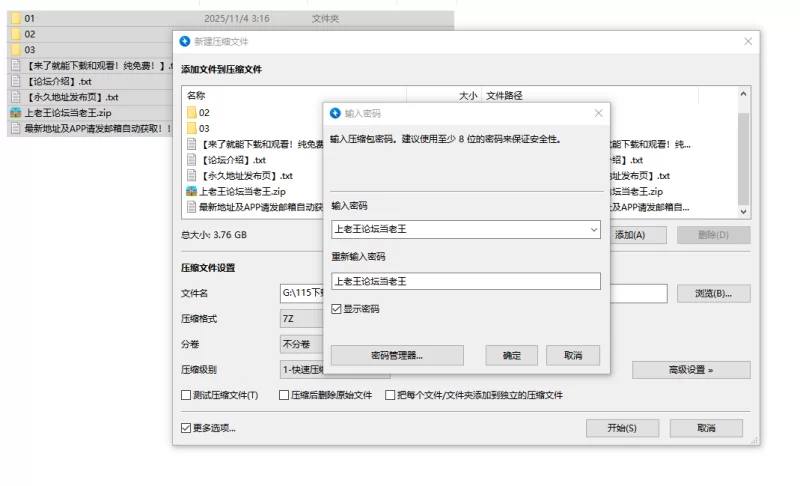The image size is (800, 486).
Task: Click 名称 column header in file list
Action: [x=196, y=95]
